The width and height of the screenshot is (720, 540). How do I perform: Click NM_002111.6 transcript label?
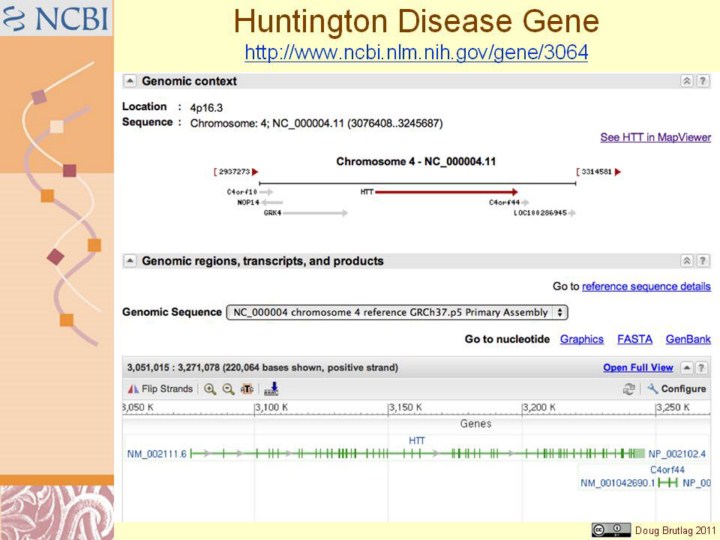(157, 454)
